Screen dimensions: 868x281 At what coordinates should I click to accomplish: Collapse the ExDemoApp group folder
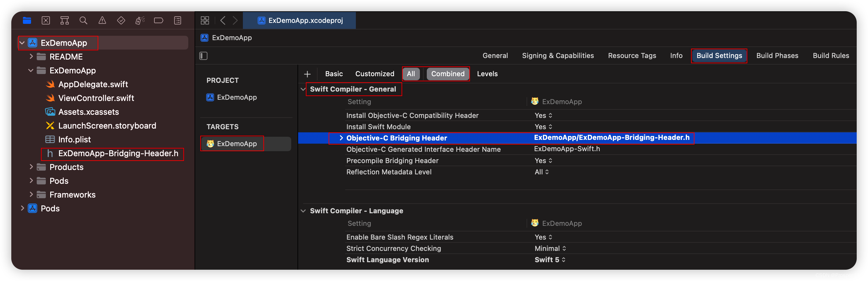pyautogui.click(x=31, y=71)
